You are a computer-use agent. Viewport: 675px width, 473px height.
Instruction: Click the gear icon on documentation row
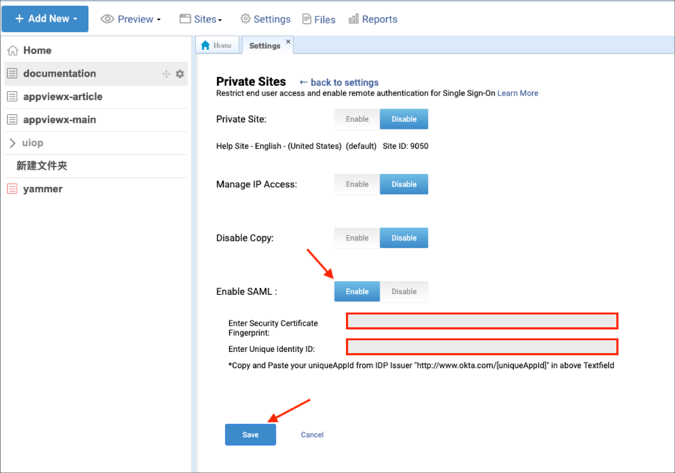point(180,74)
